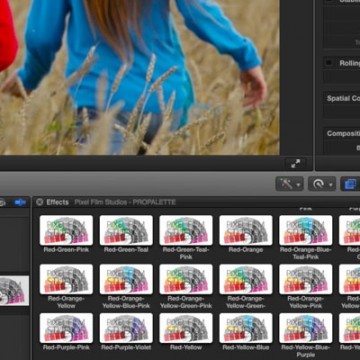The image size is (360, 360).
Task: Select the Red-Orange-Blue-Teal-Pink effect thumbnail
Action: point(306,230)
